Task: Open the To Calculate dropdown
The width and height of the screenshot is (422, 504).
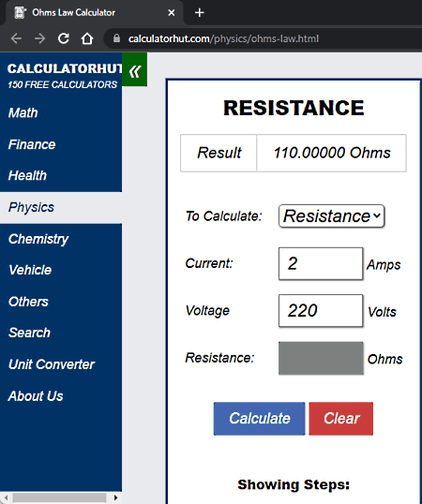Action: (x=331, y=216)
